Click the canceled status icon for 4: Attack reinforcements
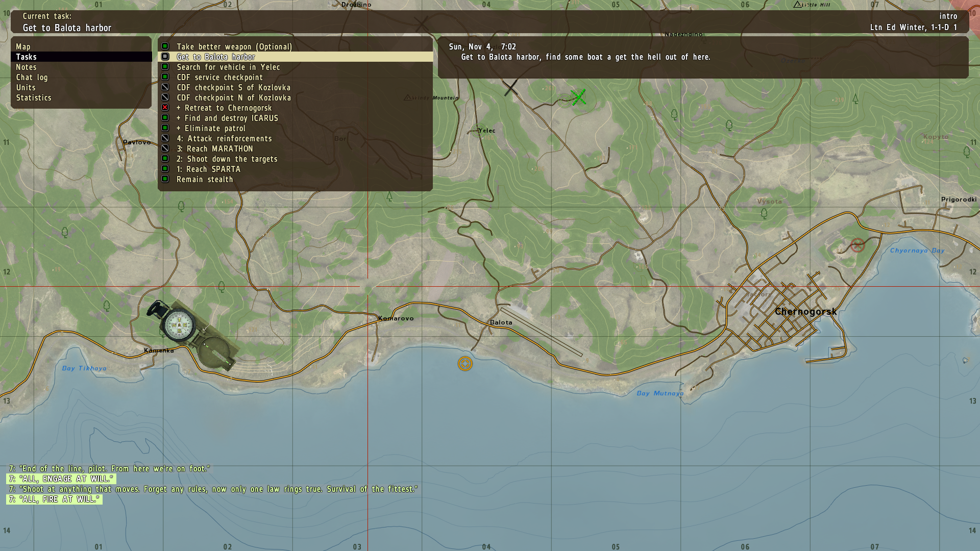This screenshot has width=980, height=551. point(165,138)
